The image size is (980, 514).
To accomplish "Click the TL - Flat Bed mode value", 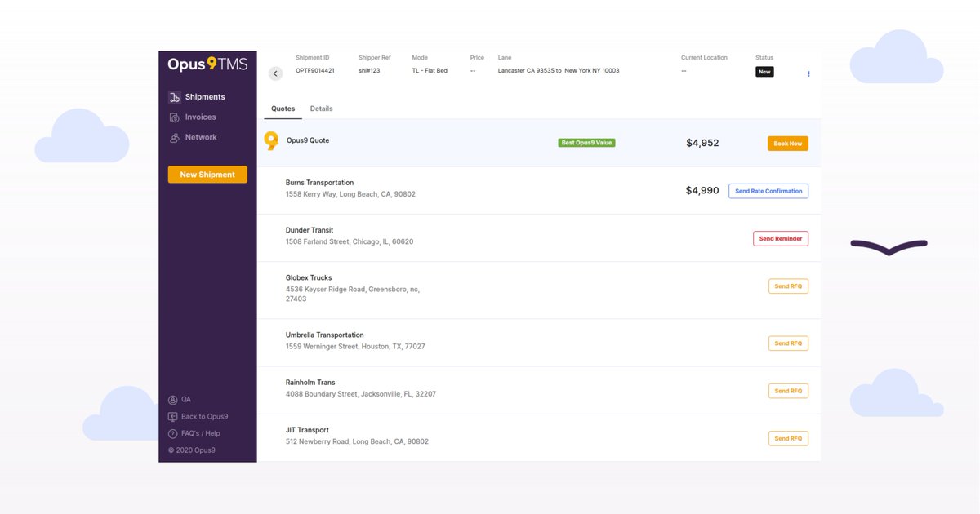I will [x=430, y=71].
